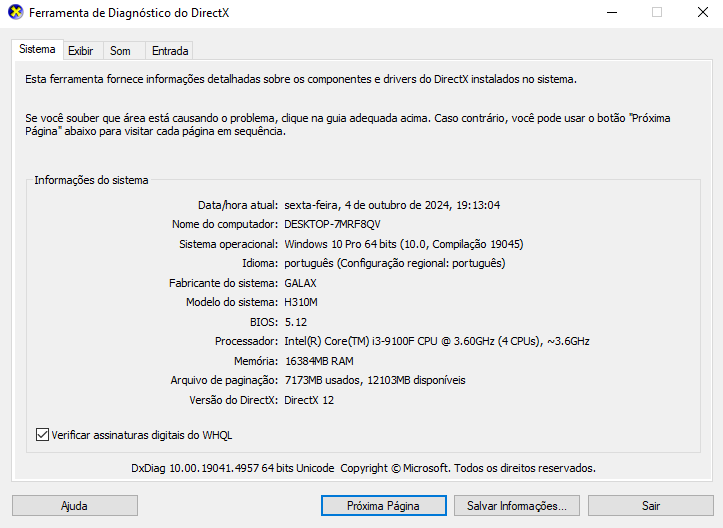Image resolution: width=723 pixels, height=528 pixels.
Task: Click the computer name DESKTOP-7MRF8QV
Action: click(x=332, y=224)
